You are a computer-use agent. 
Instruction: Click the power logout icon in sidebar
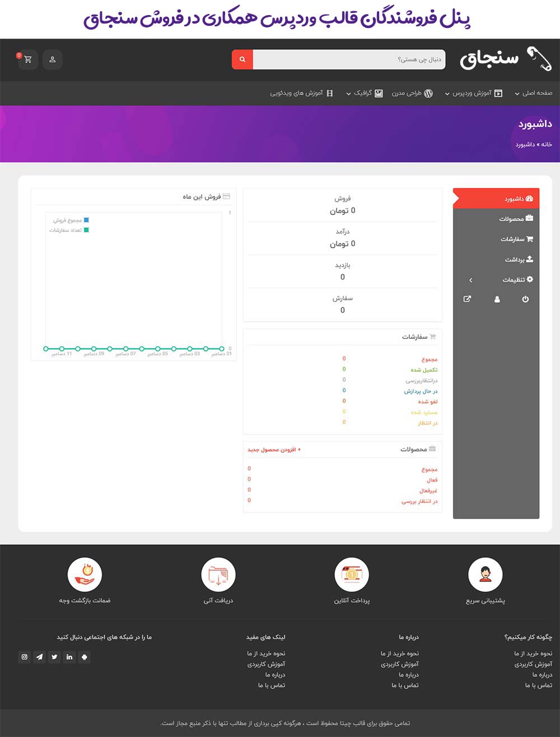[525, 299]
